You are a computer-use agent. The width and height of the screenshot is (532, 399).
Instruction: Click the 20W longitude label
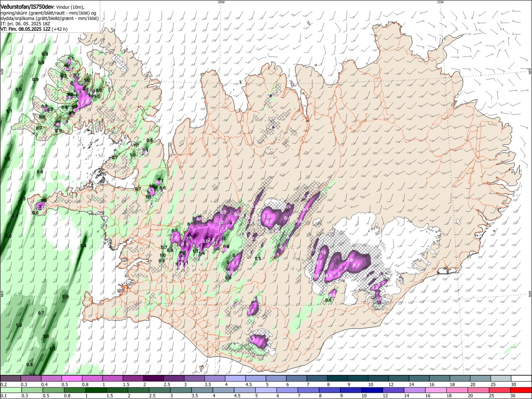[x=221, y=2]
